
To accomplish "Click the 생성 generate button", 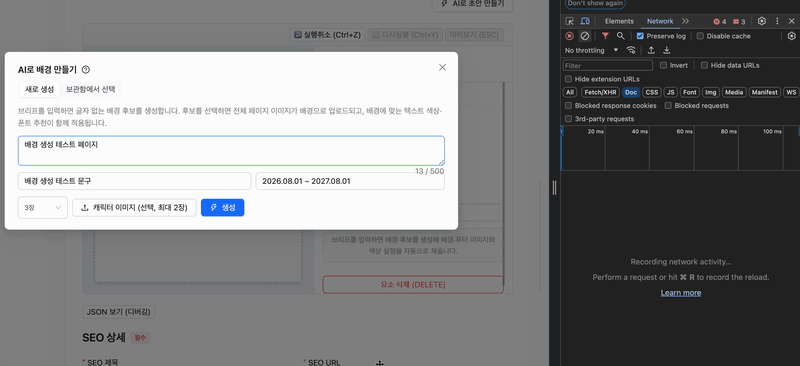I will tap(222, 207).
